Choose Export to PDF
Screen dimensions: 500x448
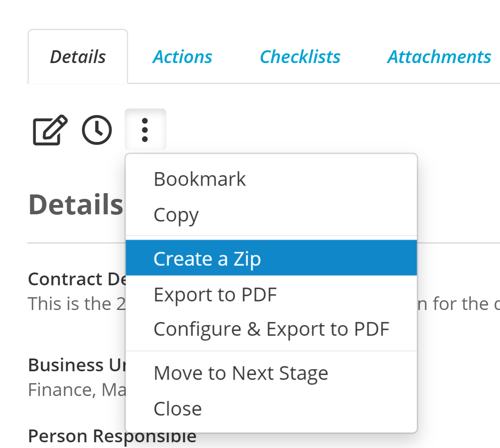click(271, 295)
